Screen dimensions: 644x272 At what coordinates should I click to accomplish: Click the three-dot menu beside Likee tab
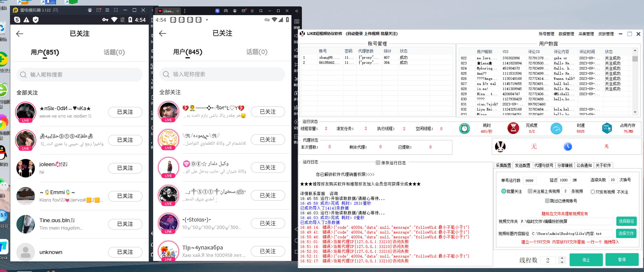pyautogui.click(x=185, y=11)
